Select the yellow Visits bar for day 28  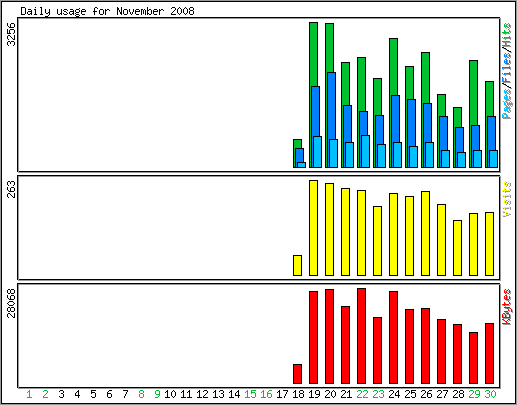click(457, 248)
